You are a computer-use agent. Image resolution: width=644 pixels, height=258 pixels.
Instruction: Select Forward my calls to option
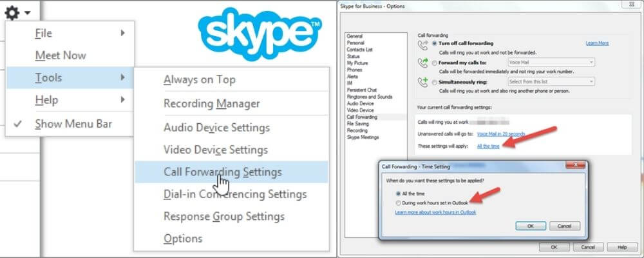coord(435,63)
